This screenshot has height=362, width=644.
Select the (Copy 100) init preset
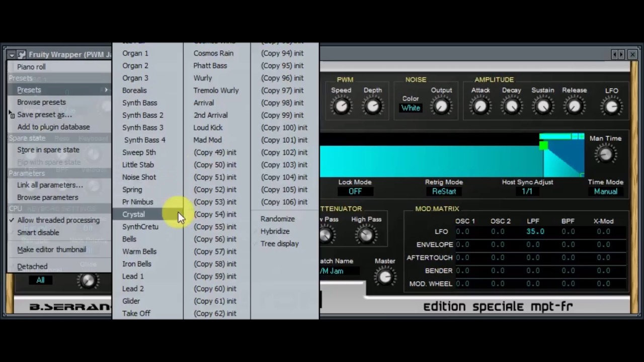click(x=284, y=128)
